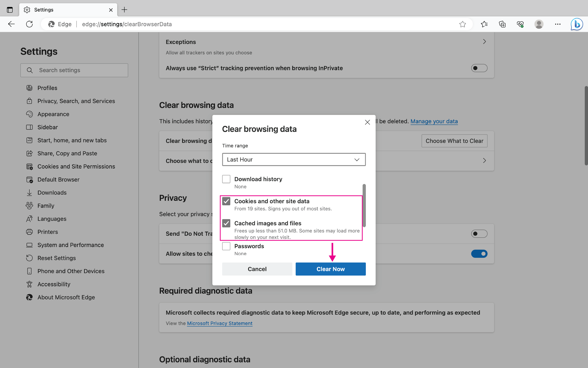588x368 pixels.
Task: Click the Choose What to Clear button
Action: click(x=454, y=141)
